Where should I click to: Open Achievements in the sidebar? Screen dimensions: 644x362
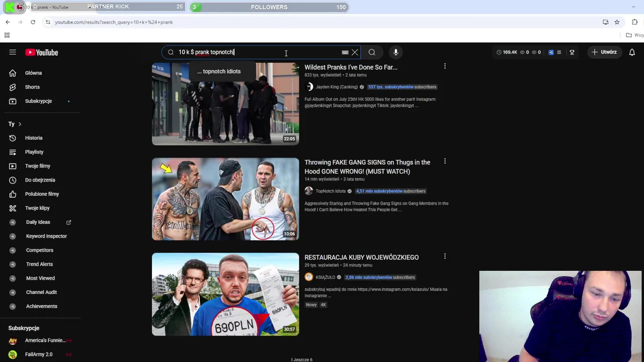(x=40, y=306)
